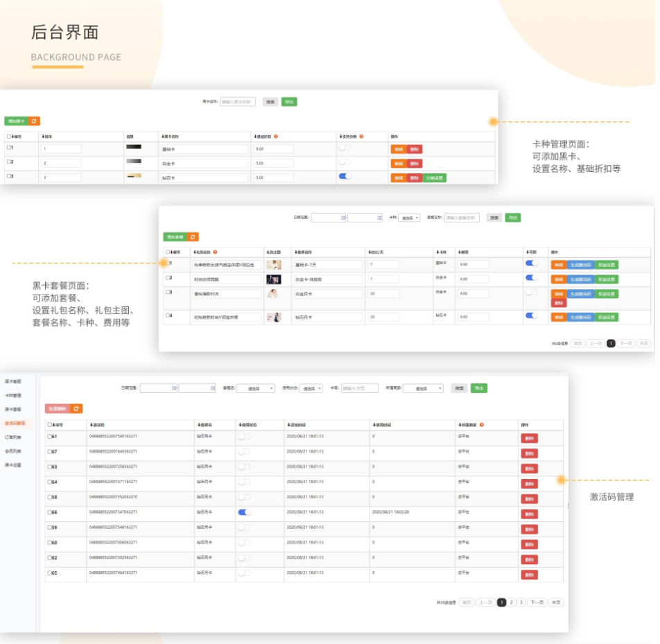Viewport: 660px width, 644px height.
Task: Toggle off 支持分销 switch for 钻石卡
Action: tap(345, 177)
